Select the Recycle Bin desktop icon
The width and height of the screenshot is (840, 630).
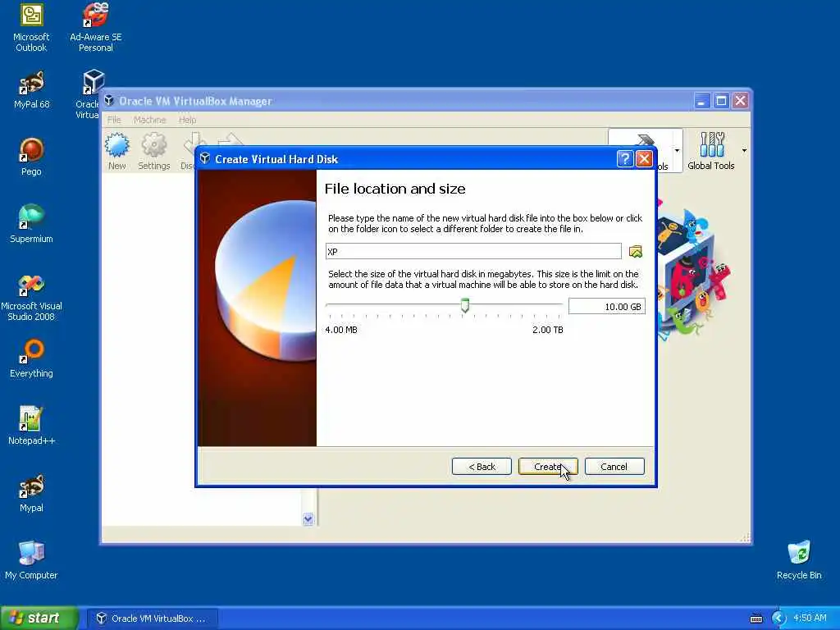click(799, 560)
